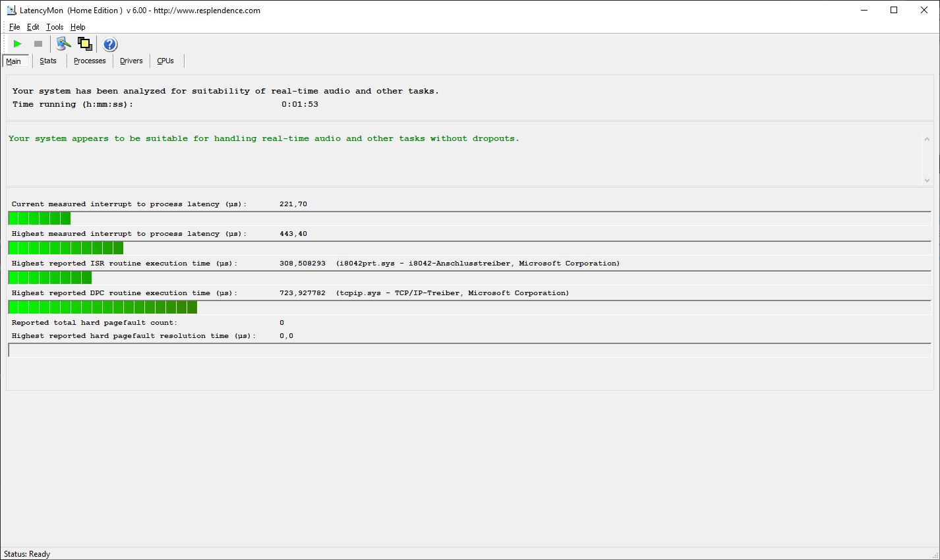Show the Drivers tab
The width and height of the screenshot is (940, 560).
click(131, 61)
